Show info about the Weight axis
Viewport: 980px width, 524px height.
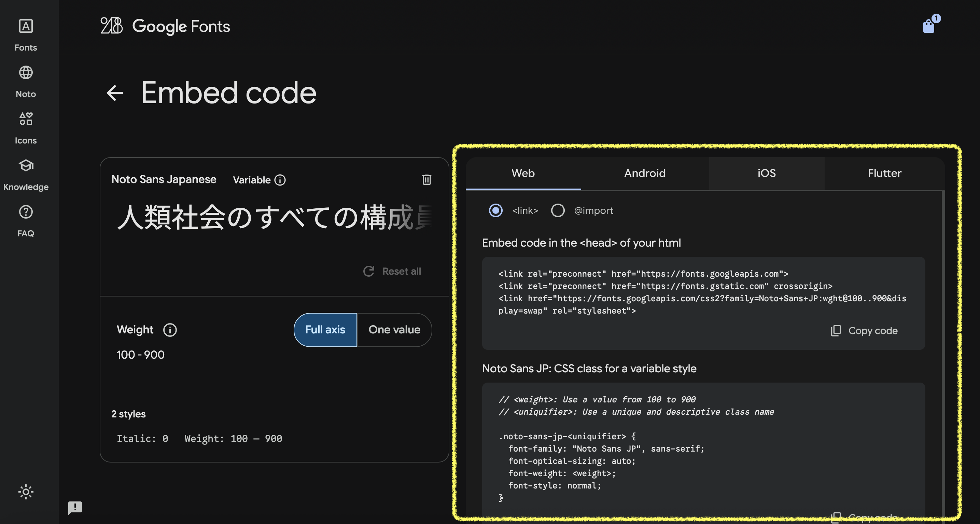170,330
